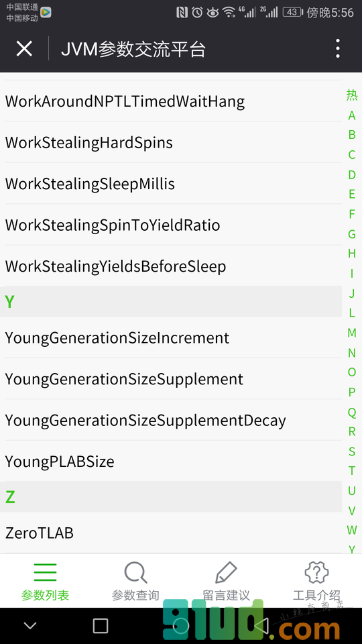The image size is (362, 644).
Task: Open the three-dot more options menu
Action: coord(337,48)
